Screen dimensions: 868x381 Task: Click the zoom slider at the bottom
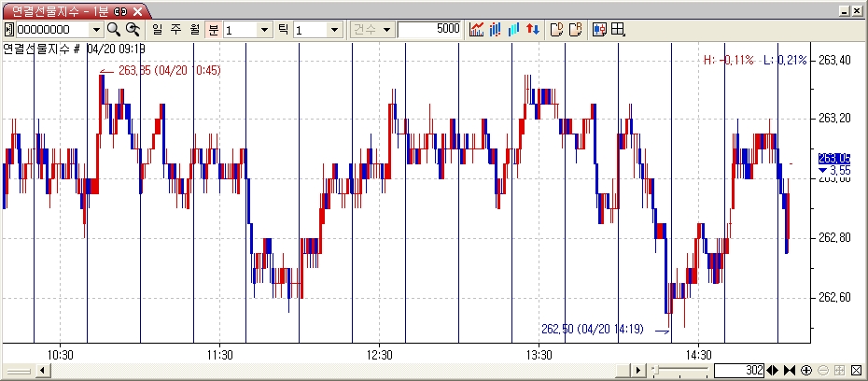658,371
